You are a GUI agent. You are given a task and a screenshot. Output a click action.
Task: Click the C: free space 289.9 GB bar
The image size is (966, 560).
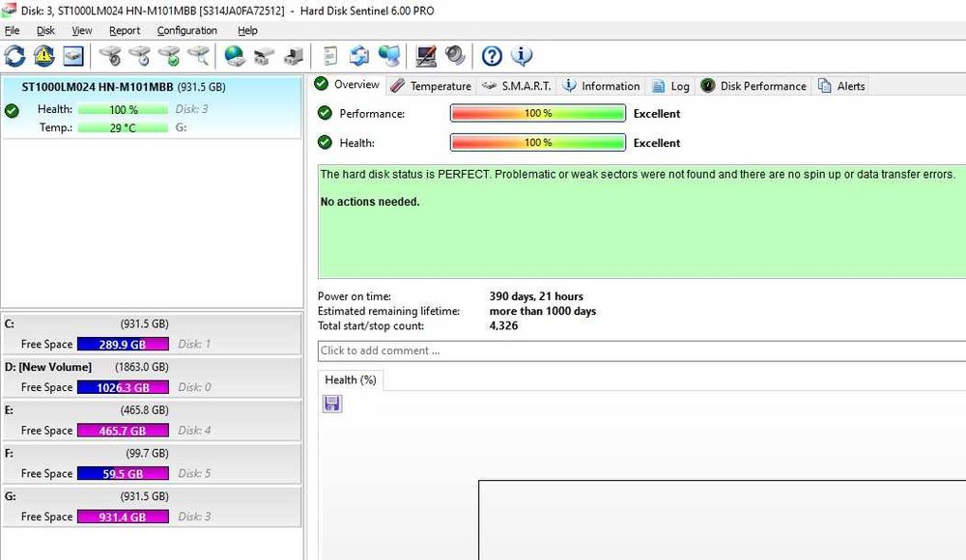123,344
